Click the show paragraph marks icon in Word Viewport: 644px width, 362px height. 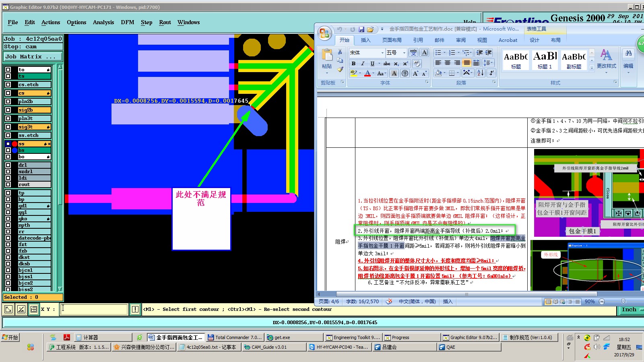[x=491, y=73]
